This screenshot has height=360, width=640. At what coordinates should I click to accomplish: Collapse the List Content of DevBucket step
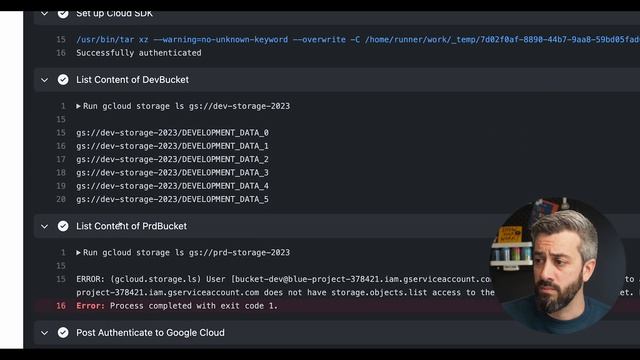coord(44,80)
